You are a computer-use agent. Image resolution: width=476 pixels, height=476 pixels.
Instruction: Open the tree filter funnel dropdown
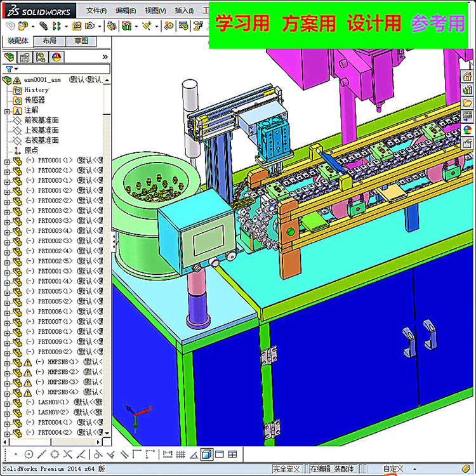pos(12,69)
